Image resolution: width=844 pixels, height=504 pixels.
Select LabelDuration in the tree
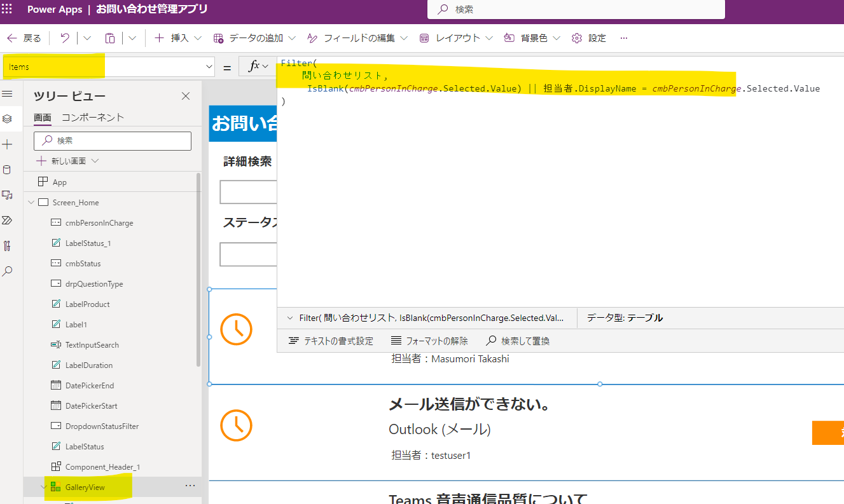click(x=89, y=365)
